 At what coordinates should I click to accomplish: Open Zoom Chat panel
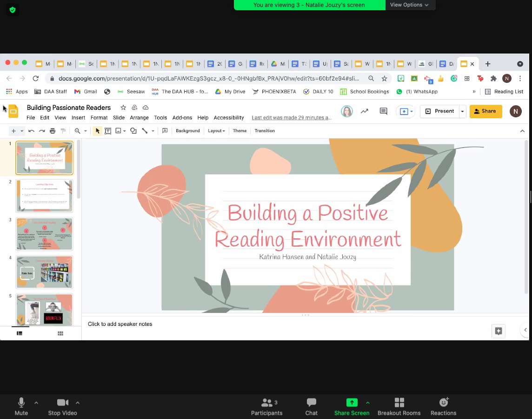311,407
